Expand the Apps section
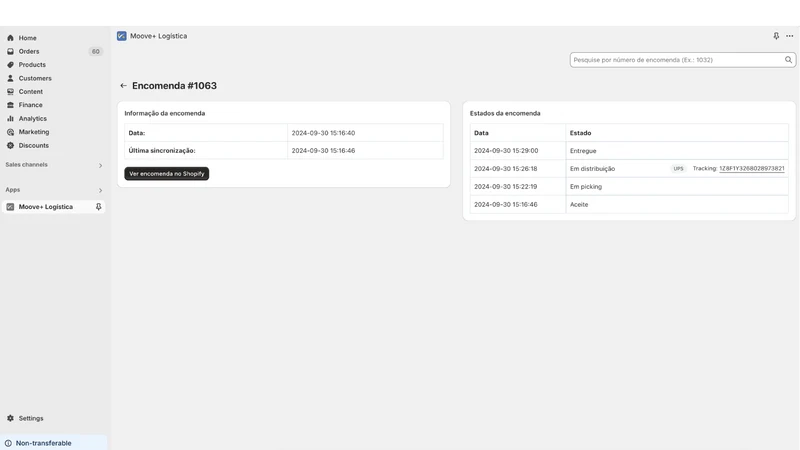The image size is (800, 450). click(x=100, y=190)
